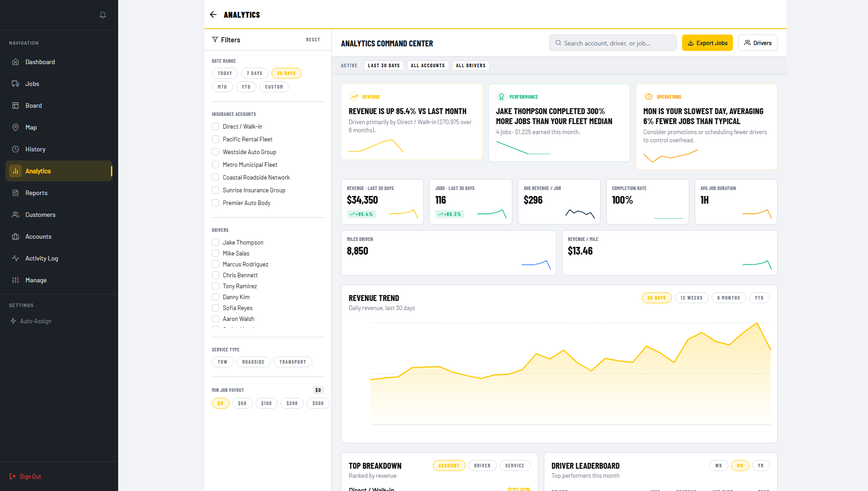Viewport: 868px width, 491px height.
Task: Click the All Accounts active chip
Action: click(x=428, y=65)
